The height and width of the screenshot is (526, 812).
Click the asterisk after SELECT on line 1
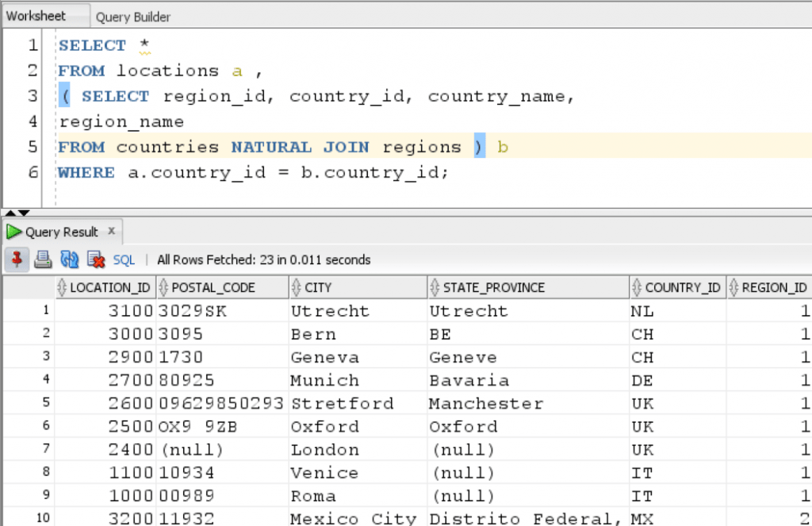pos(144,44)
